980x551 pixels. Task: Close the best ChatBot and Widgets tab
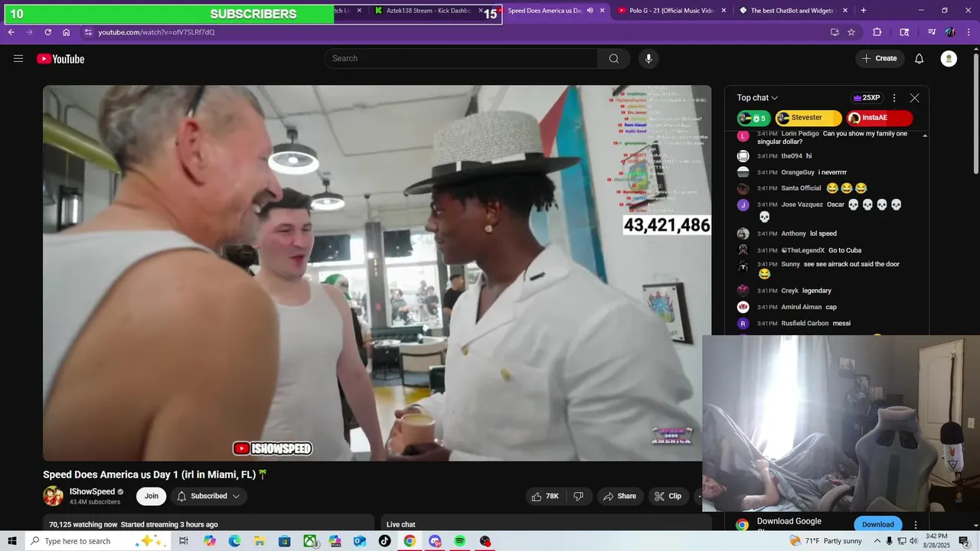click(845, 11)
